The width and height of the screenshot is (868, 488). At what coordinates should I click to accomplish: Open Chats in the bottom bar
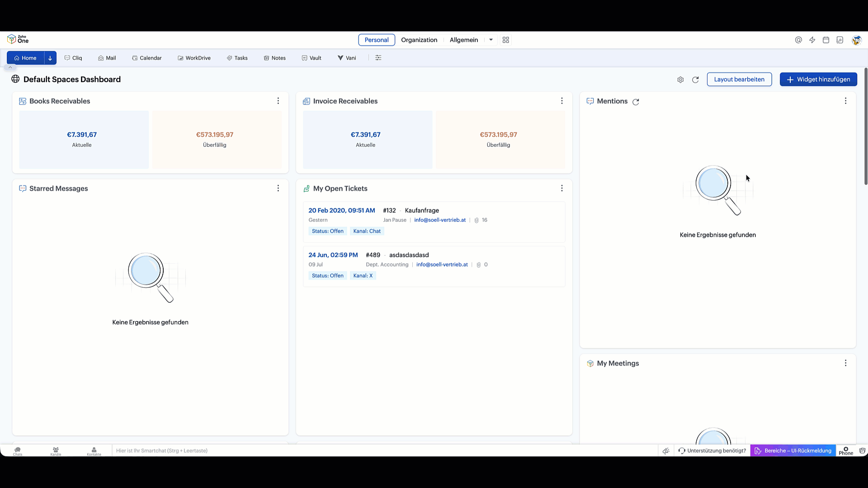coord(18,451)
